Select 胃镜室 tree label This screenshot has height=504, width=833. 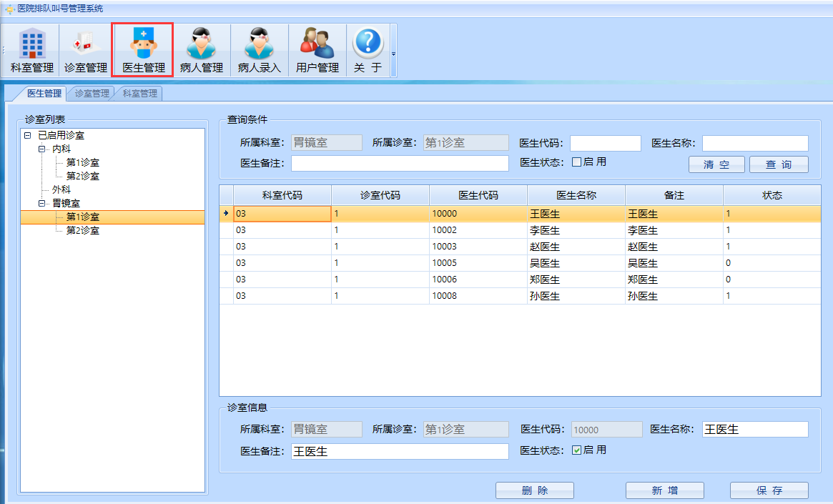(66, 204)
